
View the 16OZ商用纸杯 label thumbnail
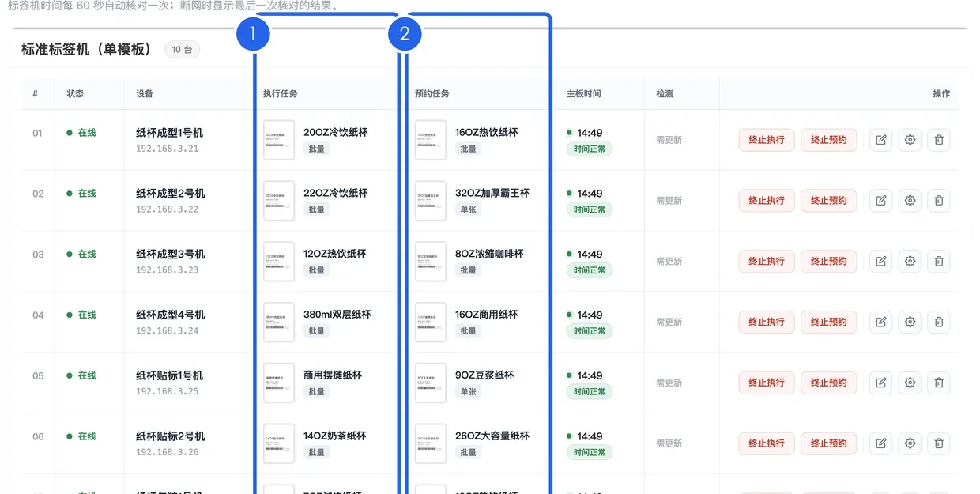coord(431,322)
